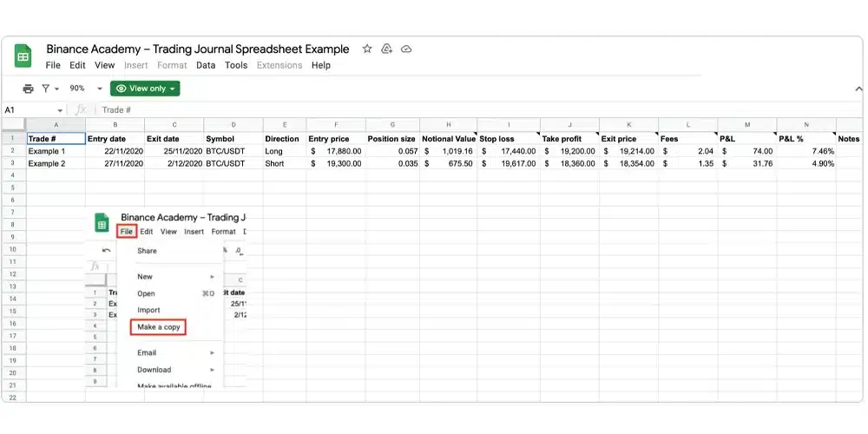Viewport: 868px width, 434px height.
Task: Select column B header in main sheet
Action: [x=115, y=125]
